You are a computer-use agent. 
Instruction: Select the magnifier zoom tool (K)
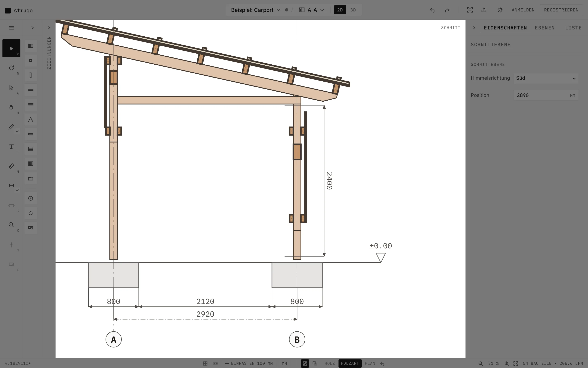click(11, 225)
